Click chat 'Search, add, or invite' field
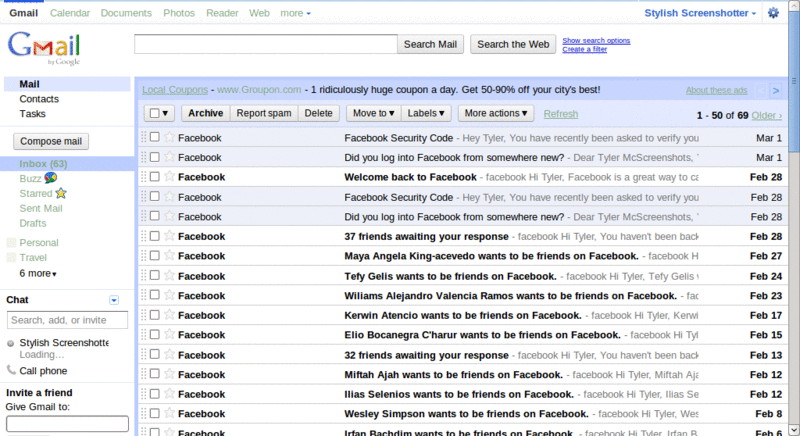Image resolution: width=800 pixels, height=436 pixels. [x=67, y=320]
